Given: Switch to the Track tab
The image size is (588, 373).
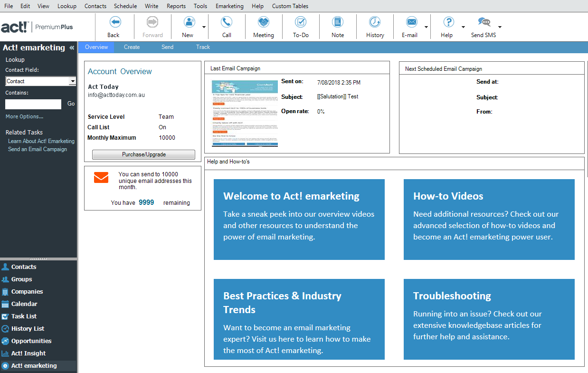Looking at the screenshot, I should [203, 47].
